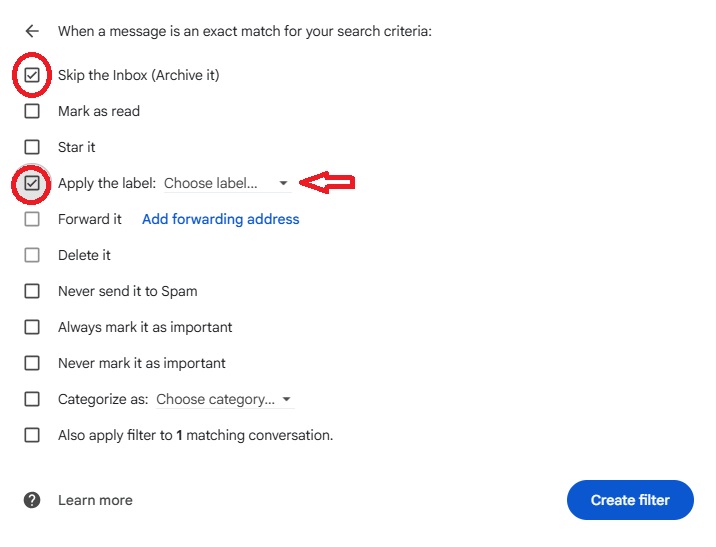
Task: Click the Create filter button
Action: [x=630, y=500]
